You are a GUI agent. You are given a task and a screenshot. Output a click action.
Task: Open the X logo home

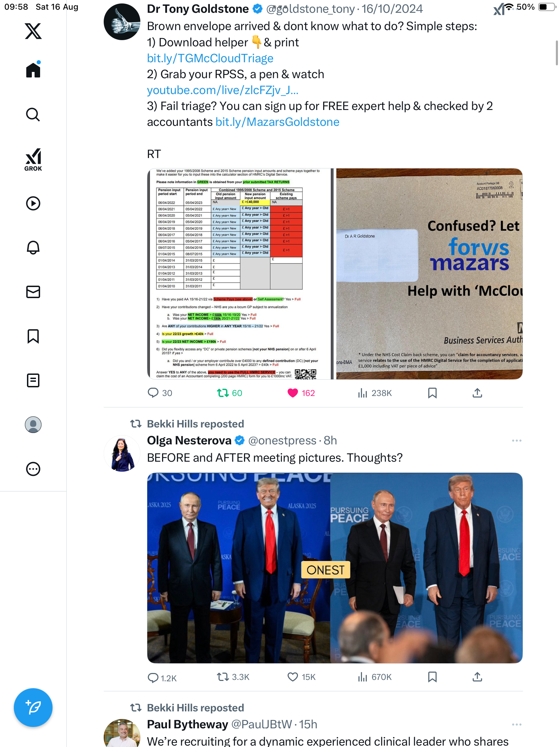[x=33, y=31]
